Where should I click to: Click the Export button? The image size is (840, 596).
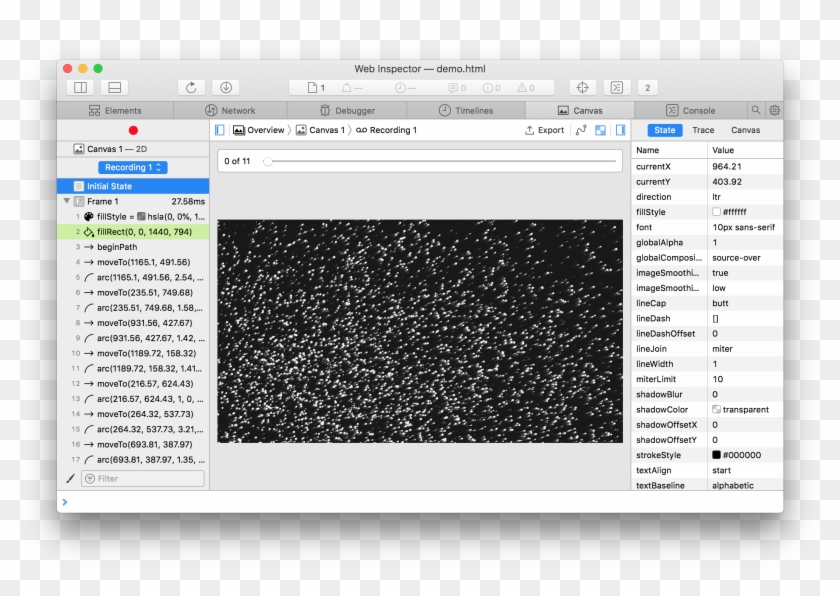[544, 130]
